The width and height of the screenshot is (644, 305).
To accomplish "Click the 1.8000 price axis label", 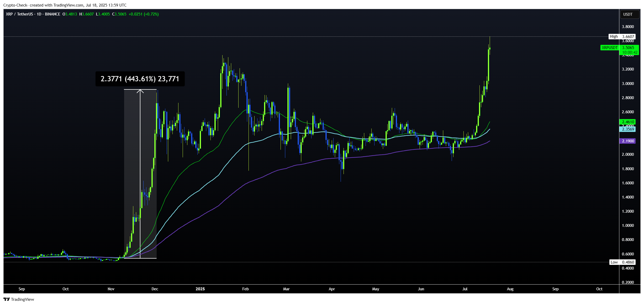I will coord(628,169).
